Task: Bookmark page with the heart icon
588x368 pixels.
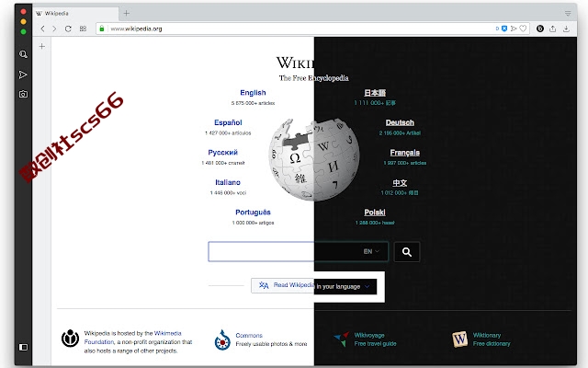Action: pos(523,29)
